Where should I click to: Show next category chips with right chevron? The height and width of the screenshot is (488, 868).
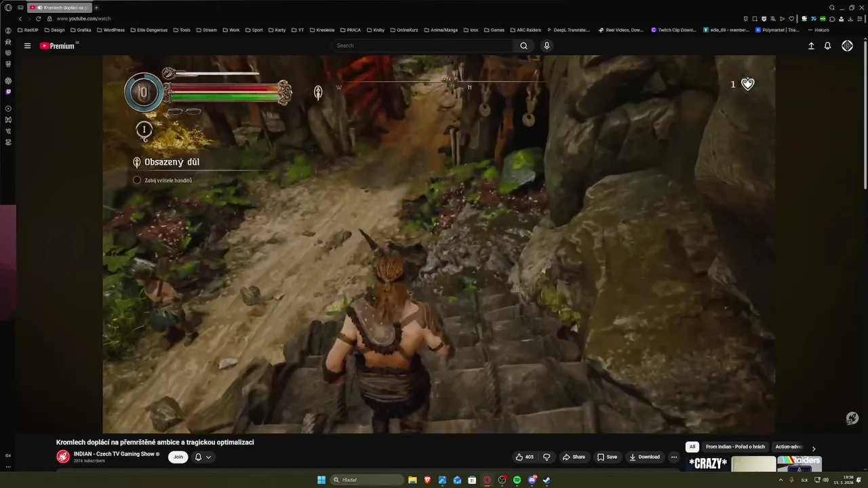[x=814, y=449]
